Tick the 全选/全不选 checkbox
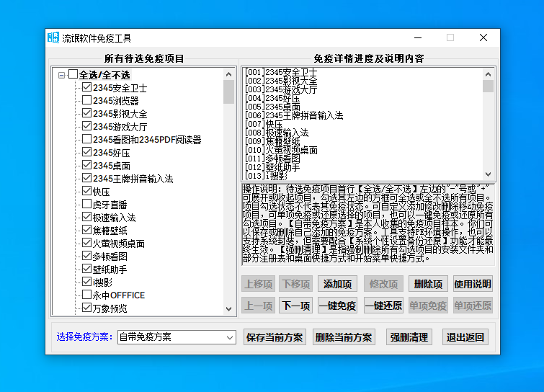 click(x=73, y=74)
